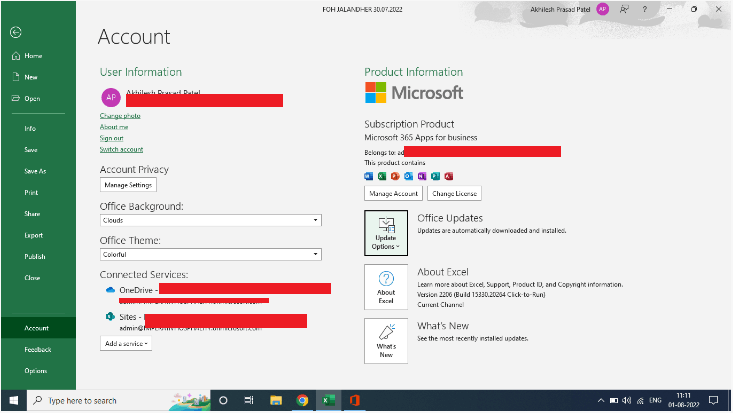
Task: Open the Office app from the taskbar
Action: pyautogui.click(x=355, y=401)
